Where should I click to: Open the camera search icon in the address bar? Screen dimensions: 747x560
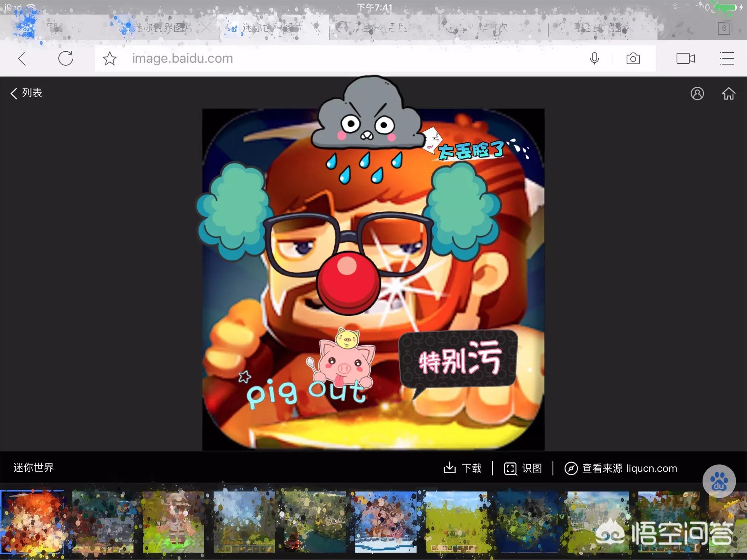click(633, 59)
